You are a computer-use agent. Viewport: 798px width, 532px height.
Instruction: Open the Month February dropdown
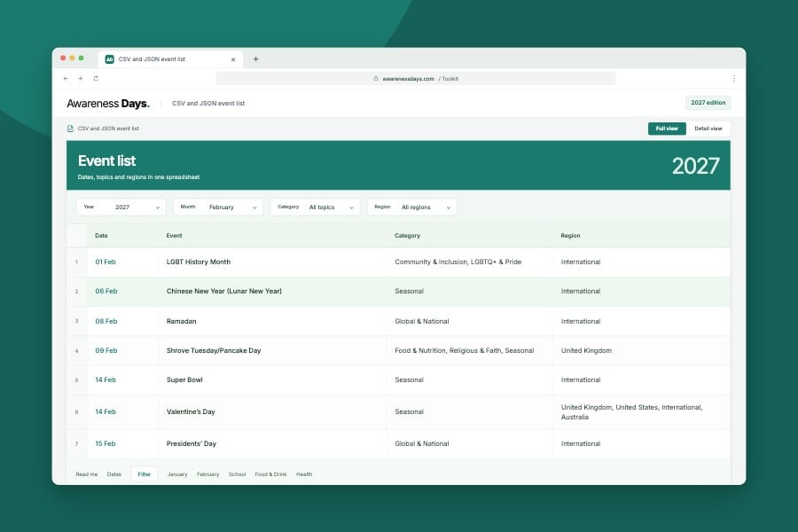click(x=218, y=207)
